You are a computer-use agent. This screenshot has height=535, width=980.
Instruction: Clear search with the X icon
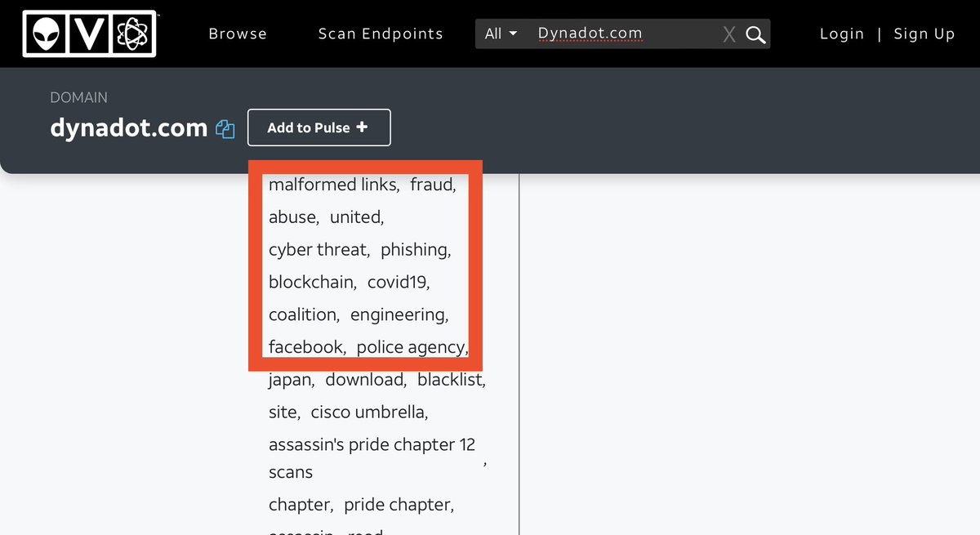coord(729,34)
